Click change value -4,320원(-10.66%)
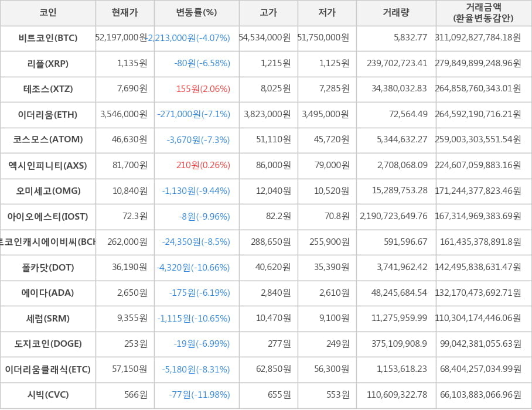 tap(193, 268)
